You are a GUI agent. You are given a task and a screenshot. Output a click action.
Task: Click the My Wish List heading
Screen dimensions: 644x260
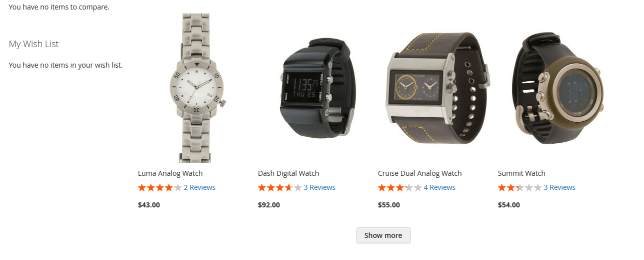34,44
